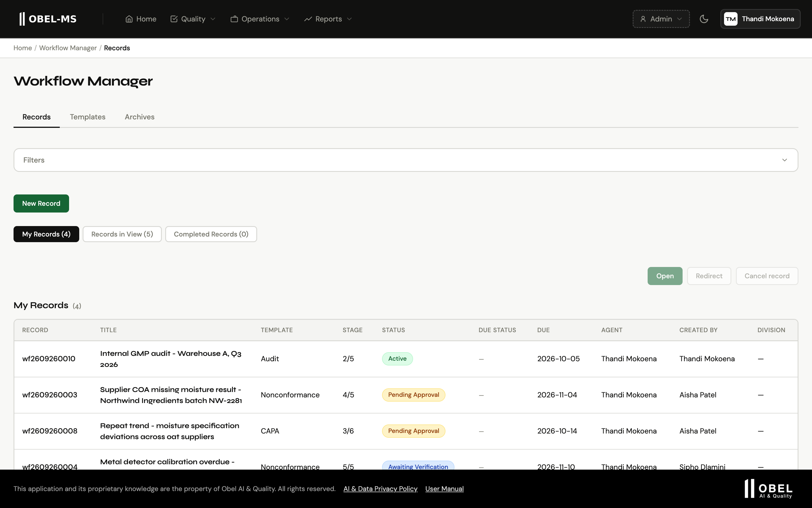Select the Records tab

37,117
